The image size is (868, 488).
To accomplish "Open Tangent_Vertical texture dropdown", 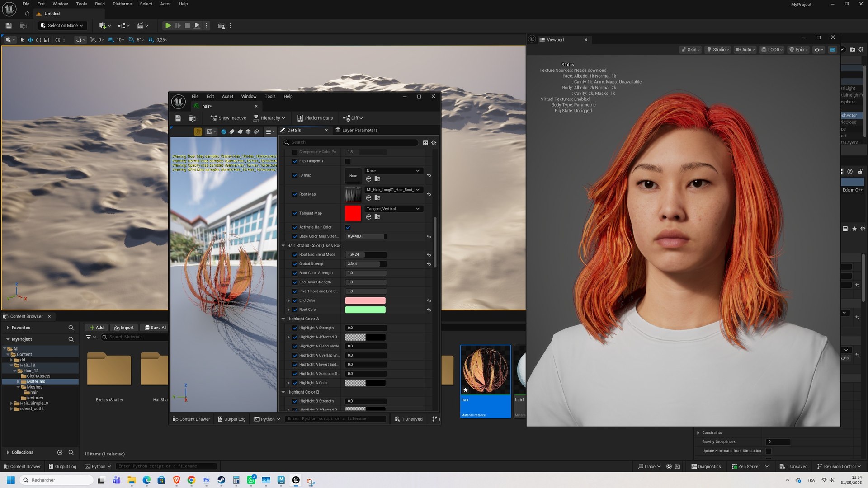I will coord(393,209).
